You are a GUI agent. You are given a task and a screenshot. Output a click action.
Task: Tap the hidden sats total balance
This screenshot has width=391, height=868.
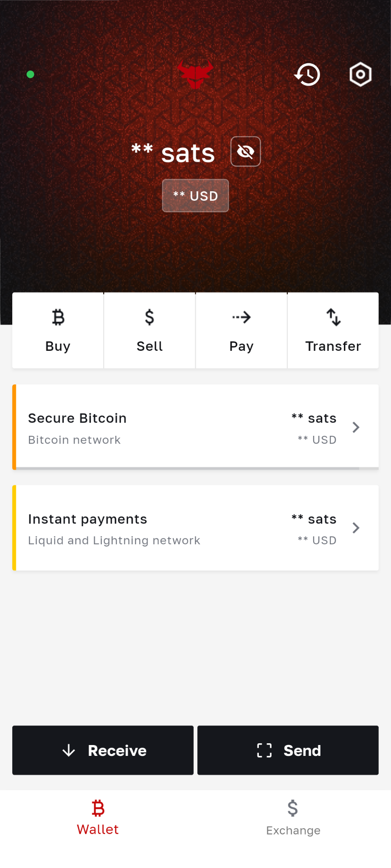(173, 153)
